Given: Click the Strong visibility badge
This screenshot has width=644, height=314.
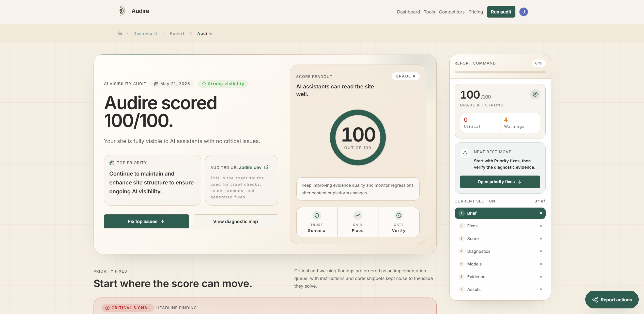Looking at the screenshot, I should pyautogui.click(x=223, y=84).
